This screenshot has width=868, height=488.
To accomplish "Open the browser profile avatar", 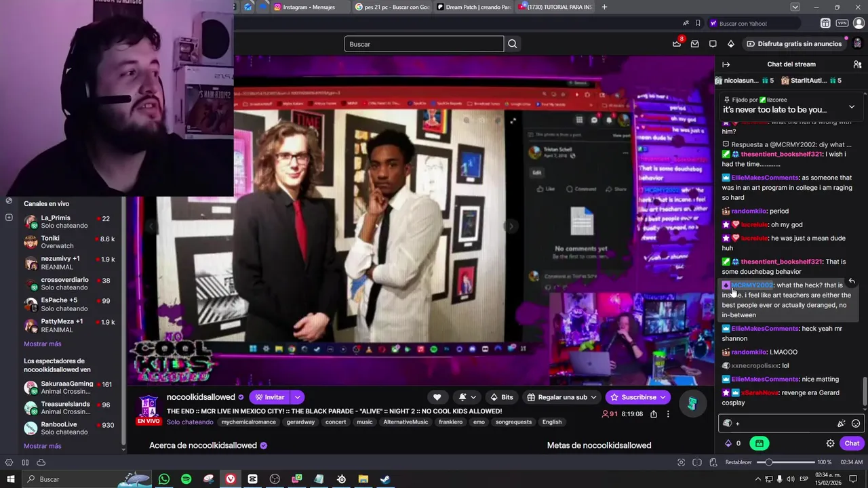I will click(859, 23).
